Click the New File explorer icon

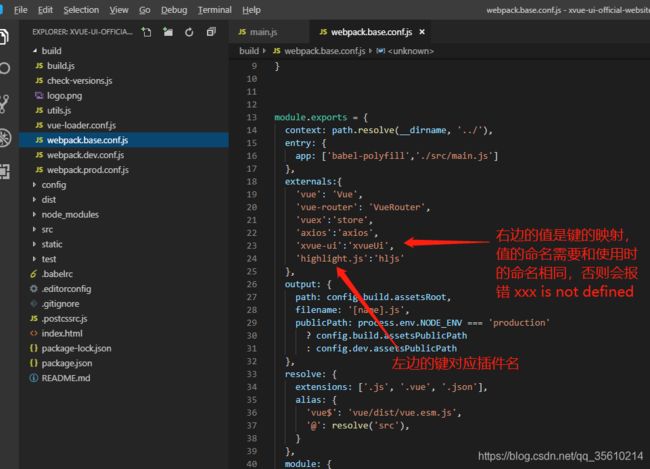click(x=146, y=32)
